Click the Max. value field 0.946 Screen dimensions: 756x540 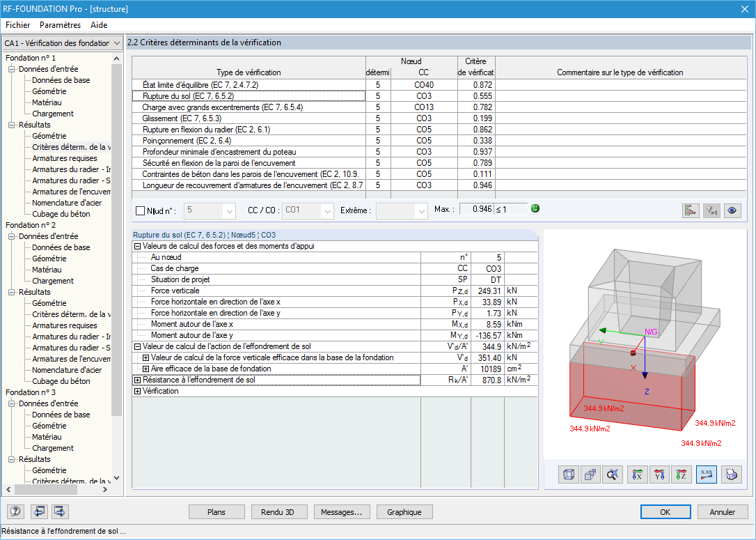(x=476, y=209)
